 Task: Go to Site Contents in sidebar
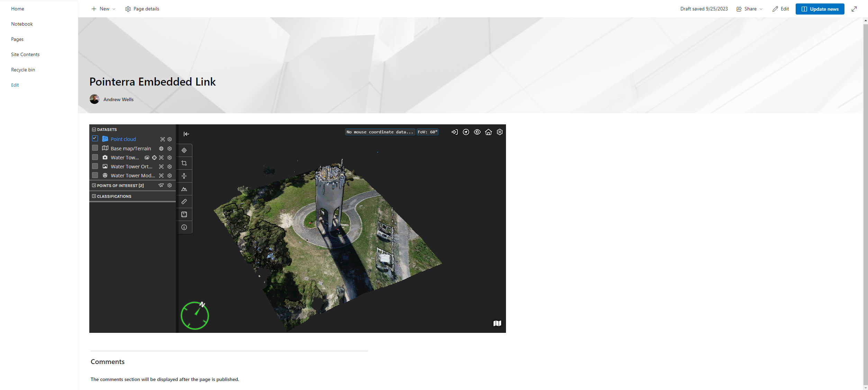25,54
